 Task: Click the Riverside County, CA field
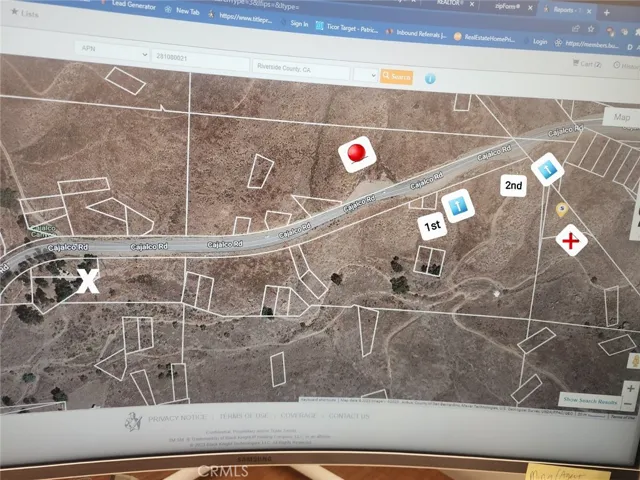pos(300,69)
